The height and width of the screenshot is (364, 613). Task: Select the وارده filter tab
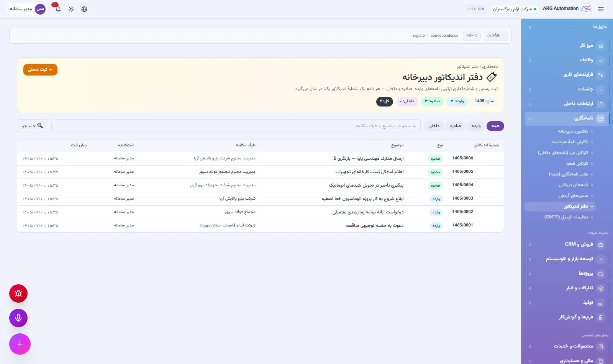click(476, 126)
